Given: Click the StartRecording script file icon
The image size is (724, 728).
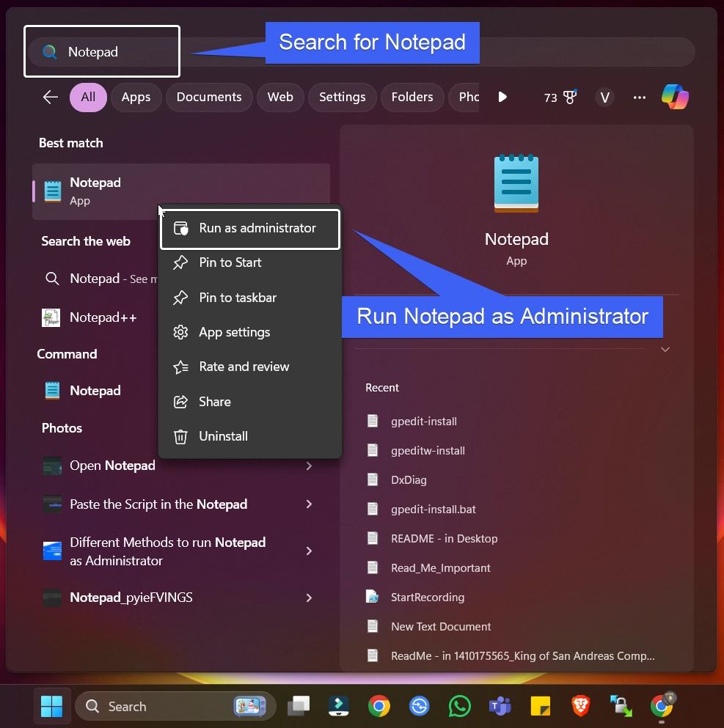Looking at the screenshot, I should [373, 597].
